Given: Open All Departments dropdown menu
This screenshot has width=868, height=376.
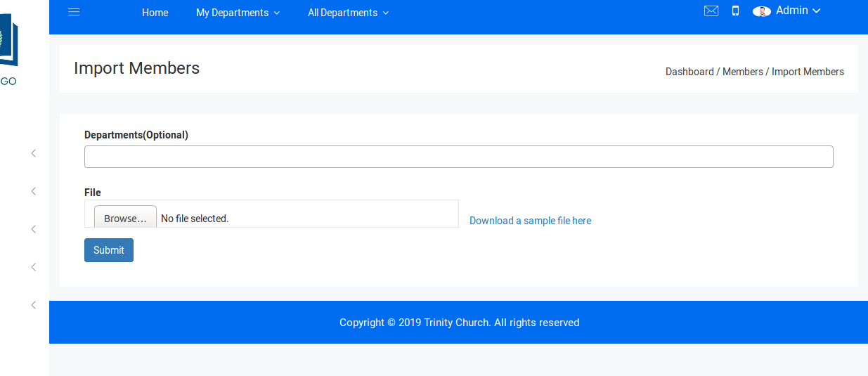Looking at the screenshot, I should coord(348,13).
